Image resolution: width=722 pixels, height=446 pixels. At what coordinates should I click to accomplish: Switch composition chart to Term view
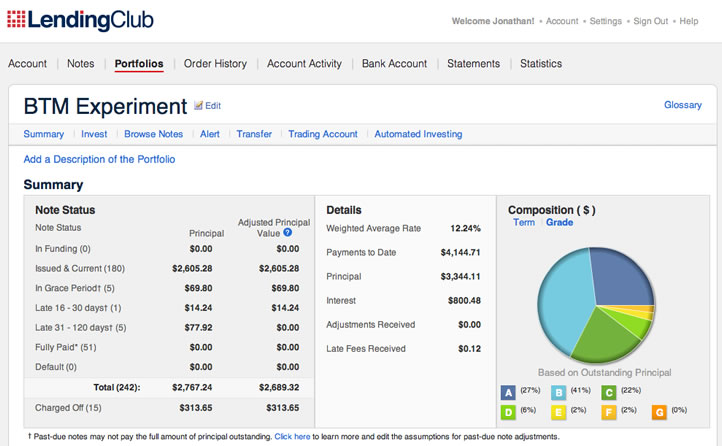[x=523, y=222]
